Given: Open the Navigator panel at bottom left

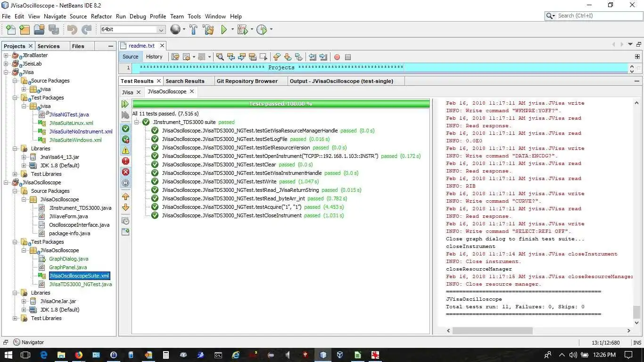Looking at the screenshot, I should [28, 342].
